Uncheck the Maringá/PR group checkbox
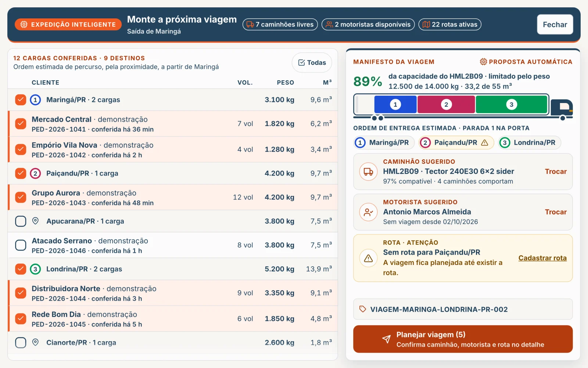The width and height of the screenshot is (588, 368). pyautogui.click(x=21, y=100)
